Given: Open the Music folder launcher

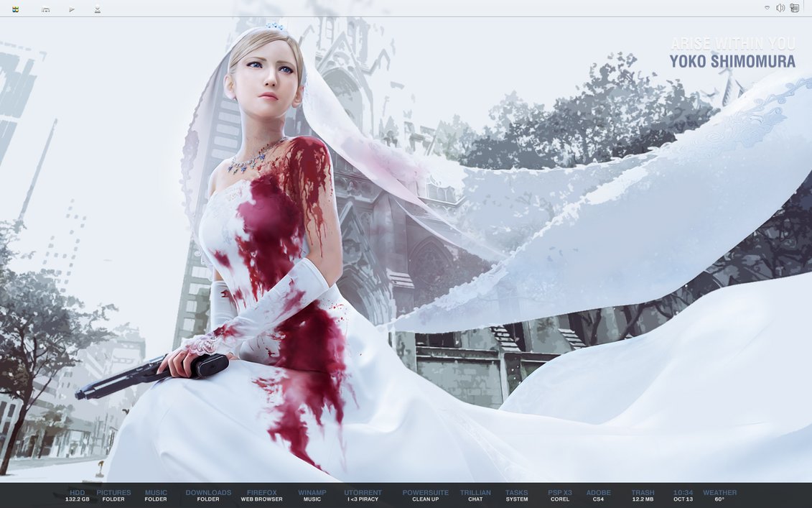Looking at the screenshot, I should (x=156, y=496).
